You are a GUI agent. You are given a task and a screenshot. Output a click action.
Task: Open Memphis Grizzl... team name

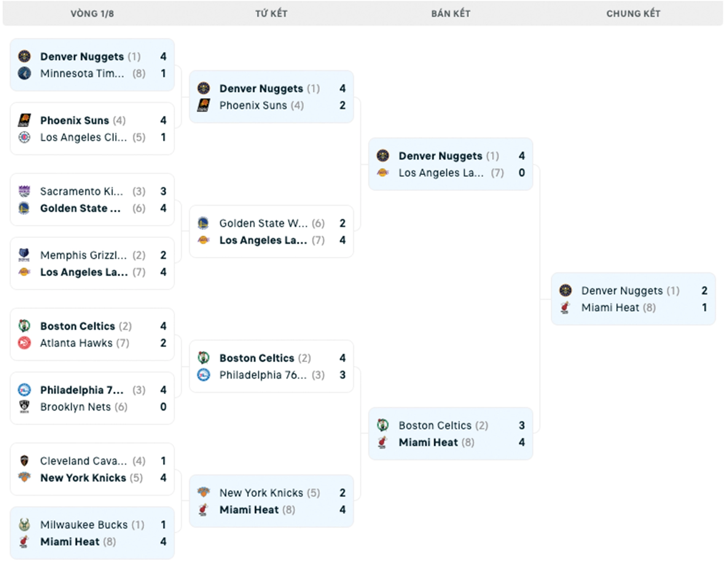coord(84,256)
